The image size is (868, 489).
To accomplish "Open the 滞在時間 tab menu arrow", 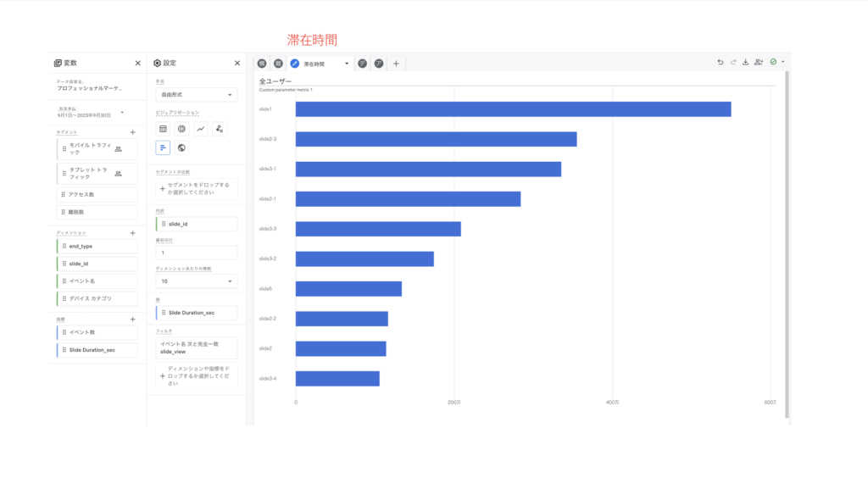I will click(347, 64).
